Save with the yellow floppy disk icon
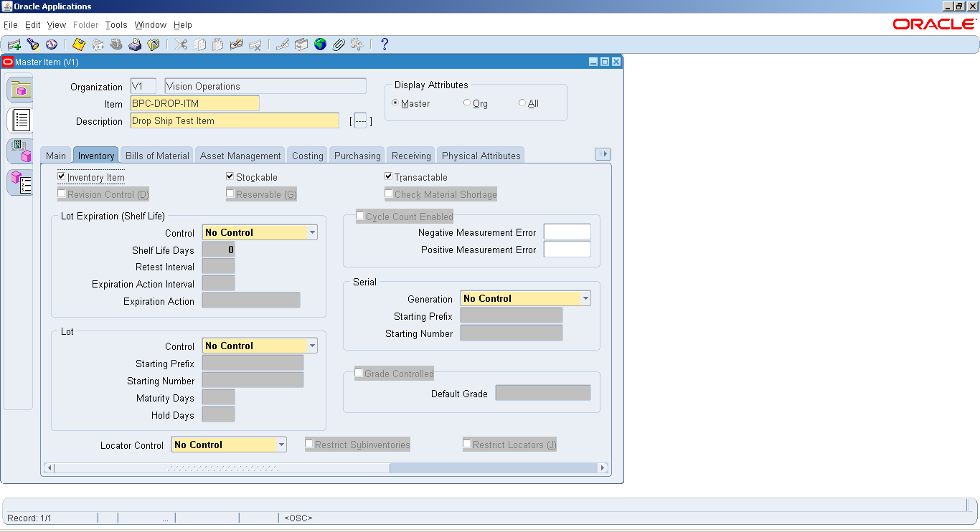This screenshot has height=532, width=980. click(x=79, y=44)
